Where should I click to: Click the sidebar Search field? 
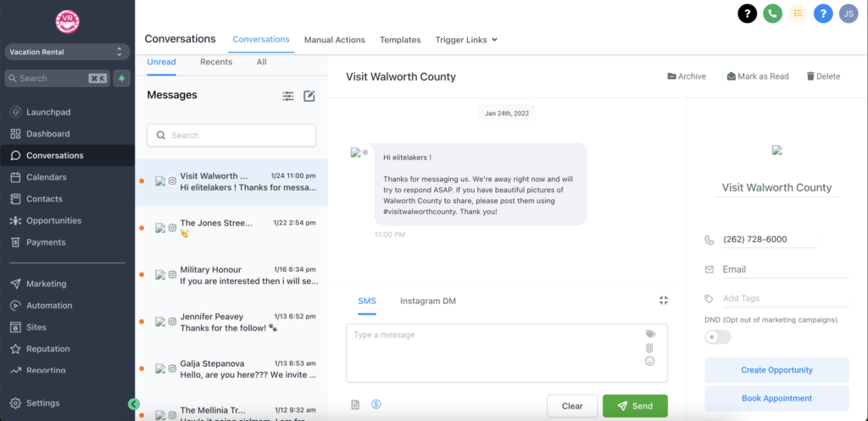click(x=58, y=79)
